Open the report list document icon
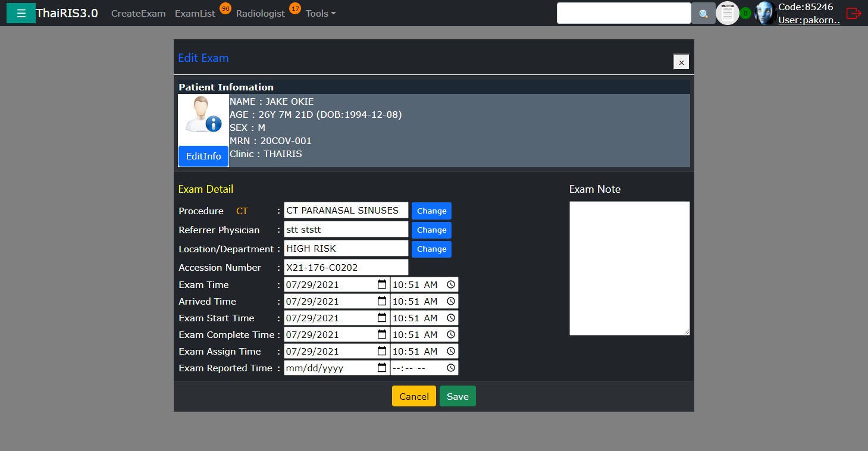 click(727, 13)
